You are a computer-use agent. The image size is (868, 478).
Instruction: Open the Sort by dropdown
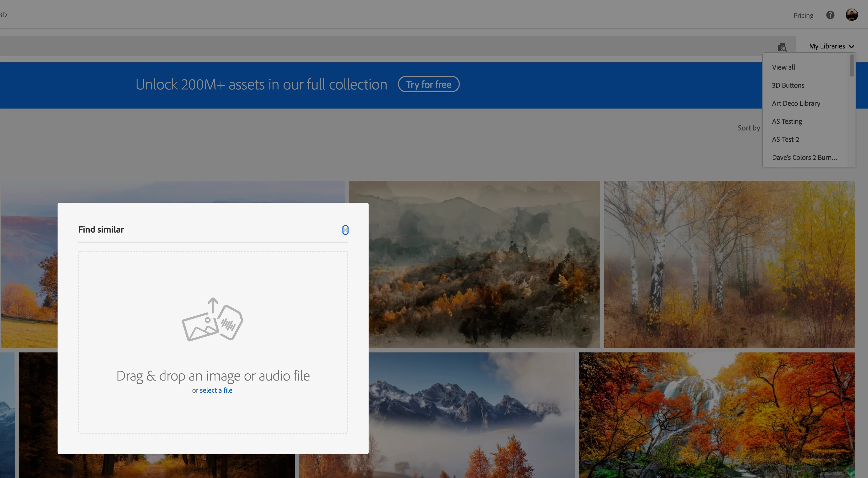click(x=749, y=128)
